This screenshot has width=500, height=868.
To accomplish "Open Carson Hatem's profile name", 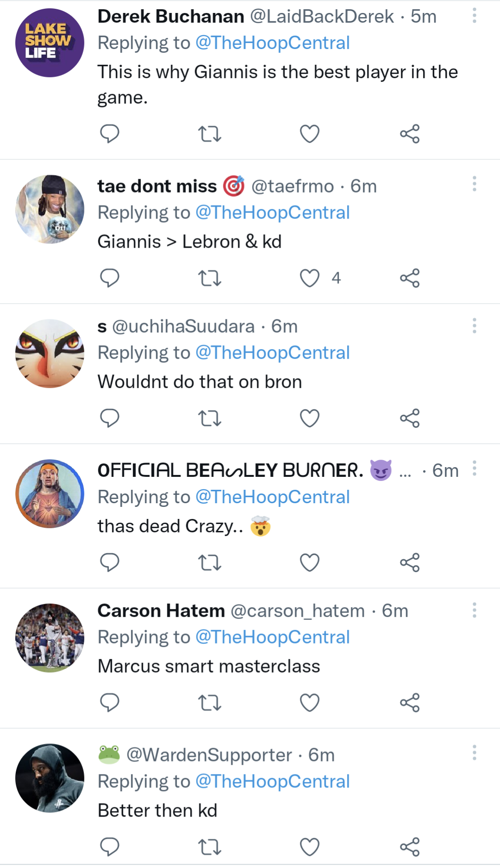I will [161, 611].
